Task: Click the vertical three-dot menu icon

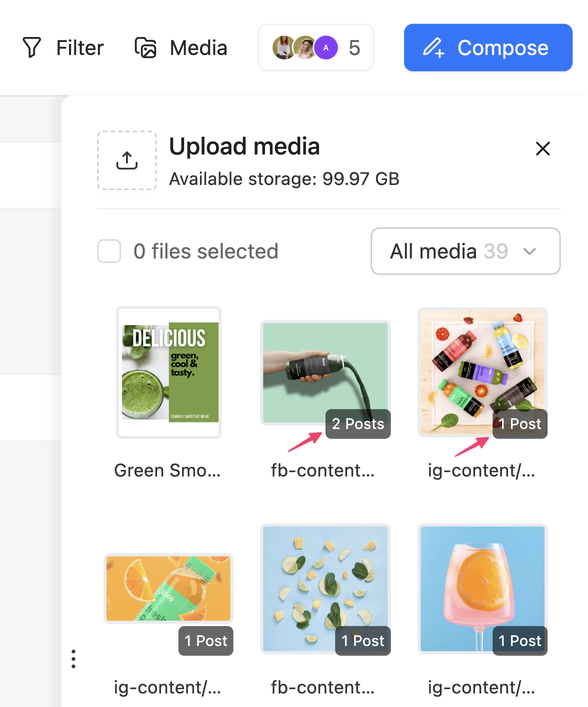Action: pyautogui.click(x=73, y=659)
